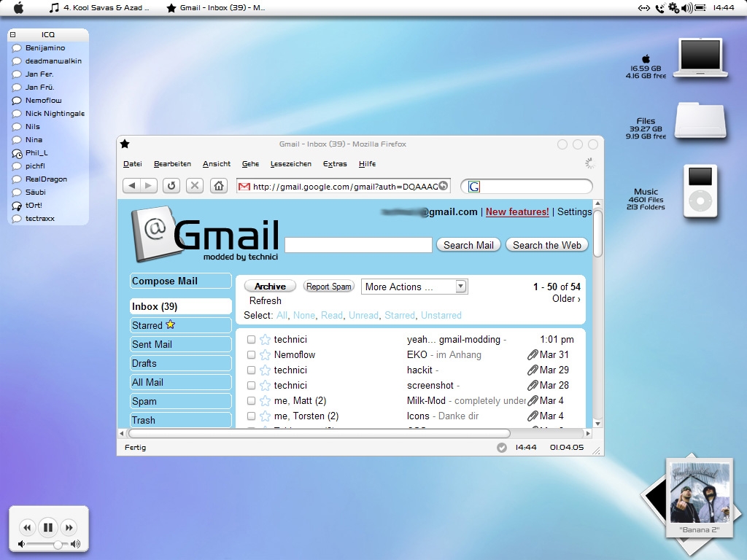Open the Gehe menu
This screenshot has height=560, width=747.
[x=251, y=164]
